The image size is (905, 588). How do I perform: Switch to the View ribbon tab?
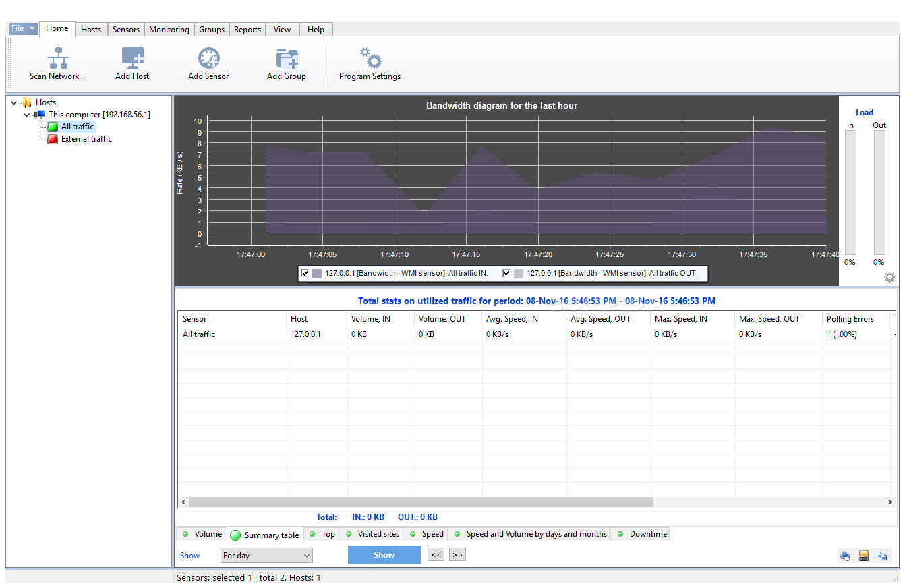pos(283,30)
